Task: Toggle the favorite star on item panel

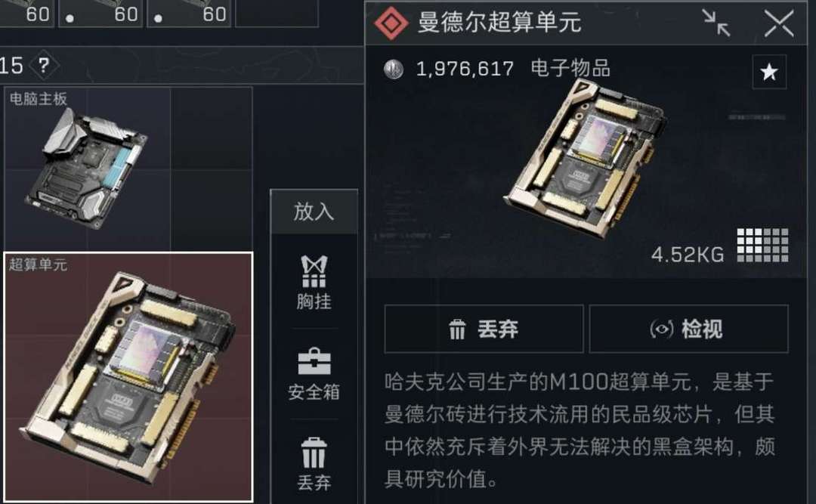Action: point(769,71)
